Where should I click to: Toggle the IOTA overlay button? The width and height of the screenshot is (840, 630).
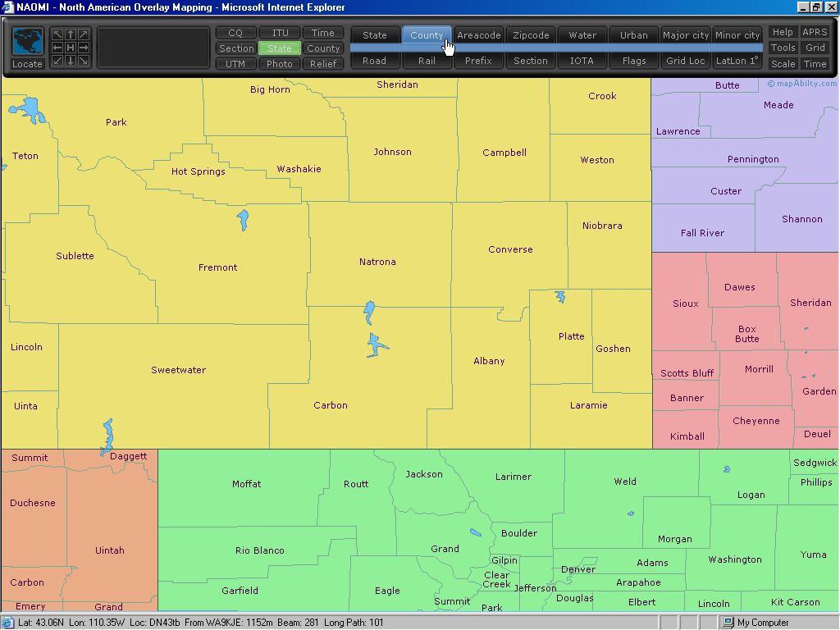[582, 61]
